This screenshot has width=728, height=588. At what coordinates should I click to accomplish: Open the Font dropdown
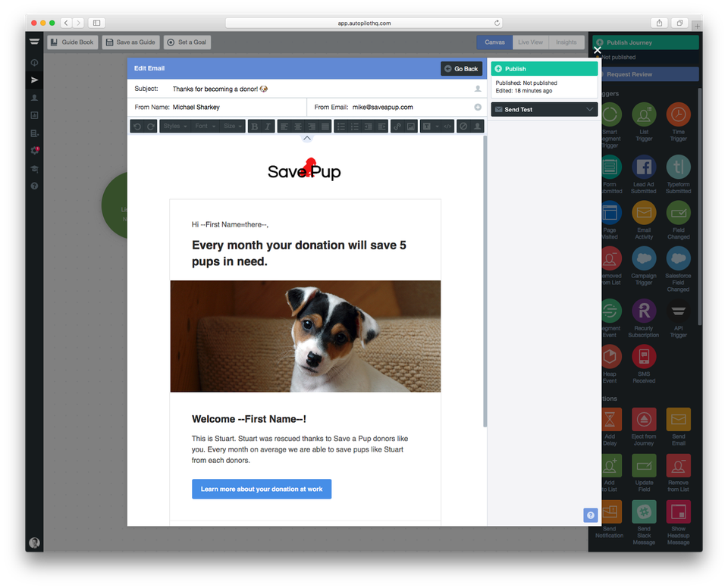205,127
